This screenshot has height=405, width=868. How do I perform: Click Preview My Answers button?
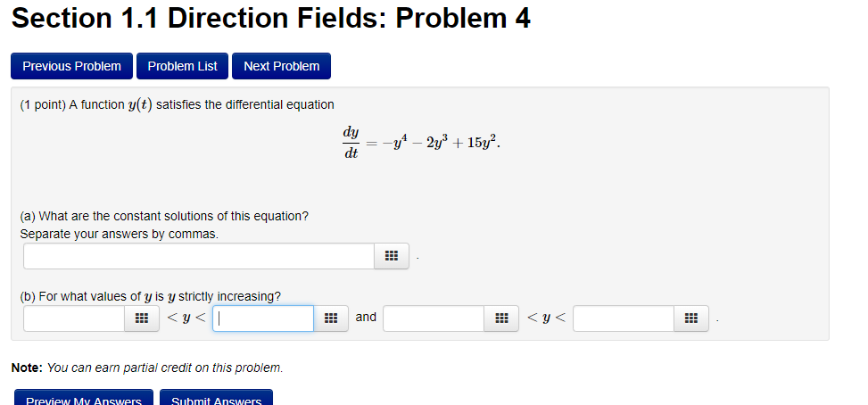click(84, 398)
